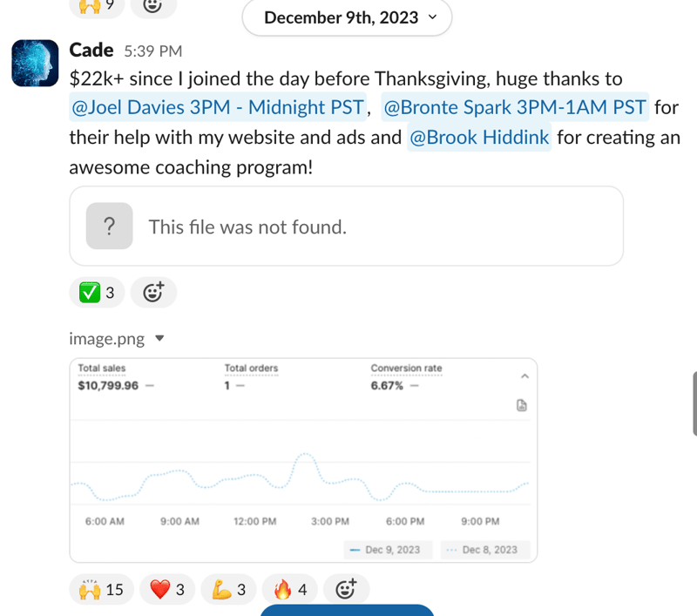Open Cade's profile avatar
The width and height of the screenshot is (697, 616).
pos(35,63)
